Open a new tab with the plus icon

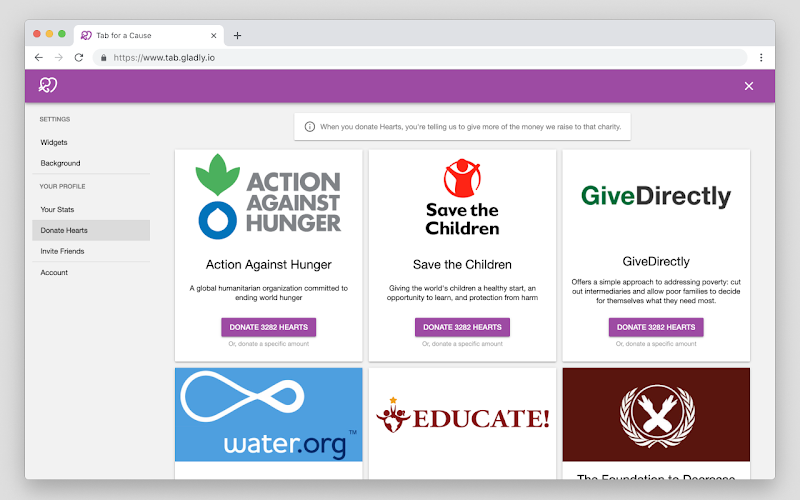coord(237,36)
